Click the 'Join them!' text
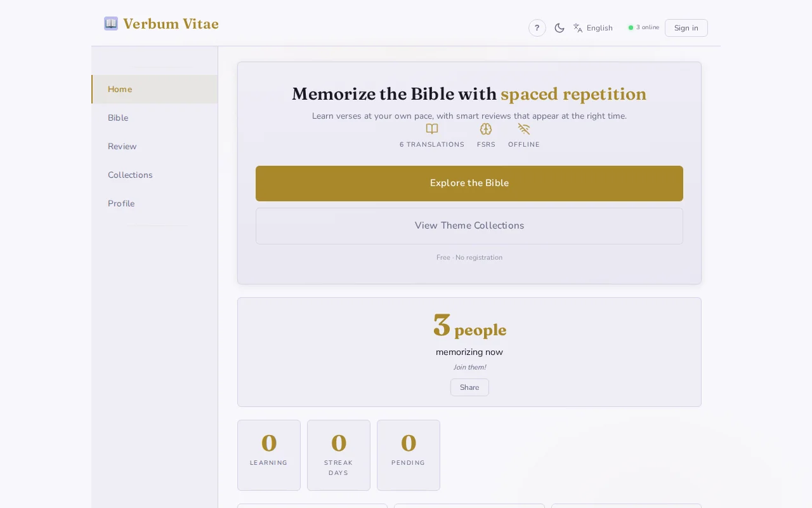812x508 pixels. tap(469, 368)
